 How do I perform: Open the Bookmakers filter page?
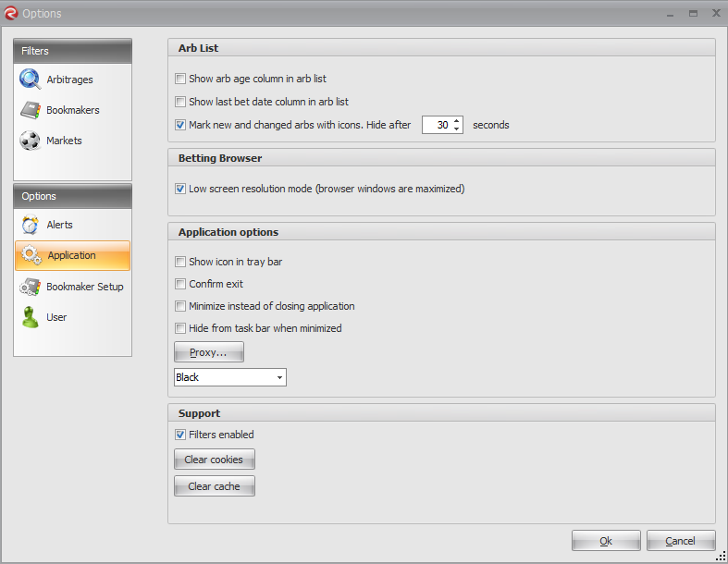(x=72, y=110)
